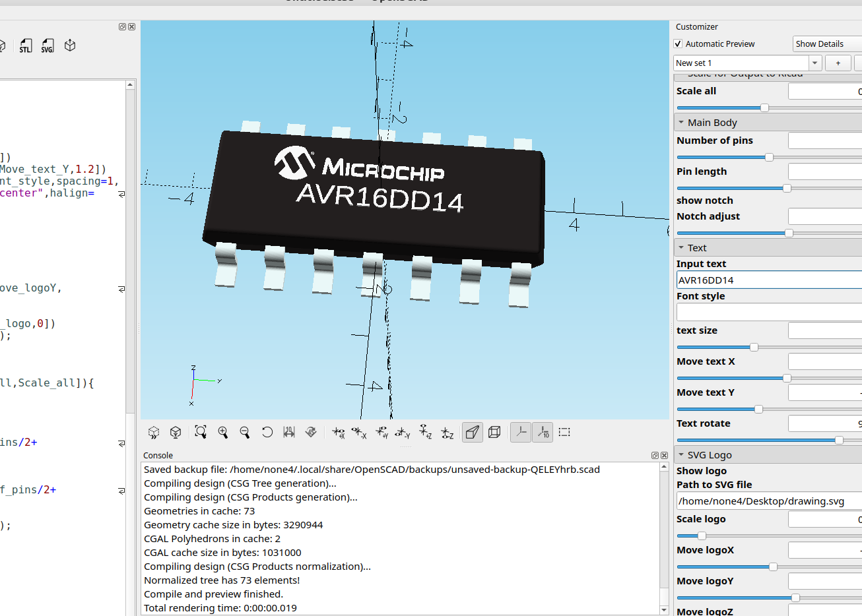Switch to diagonal view

pos(311,432)
